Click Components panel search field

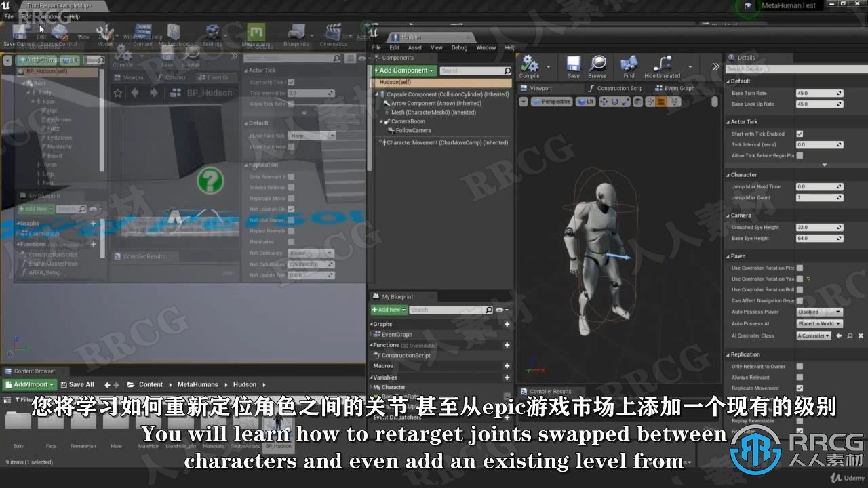coord(475,70)
